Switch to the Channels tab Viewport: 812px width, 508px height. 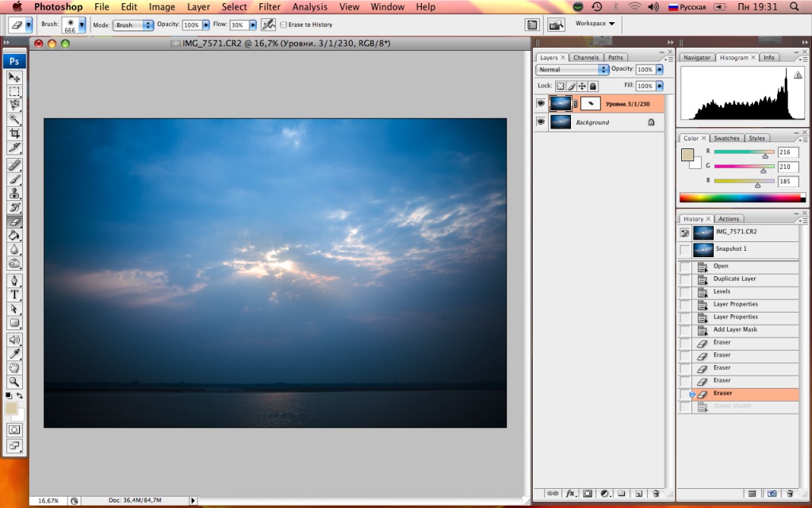coord(586,58)
